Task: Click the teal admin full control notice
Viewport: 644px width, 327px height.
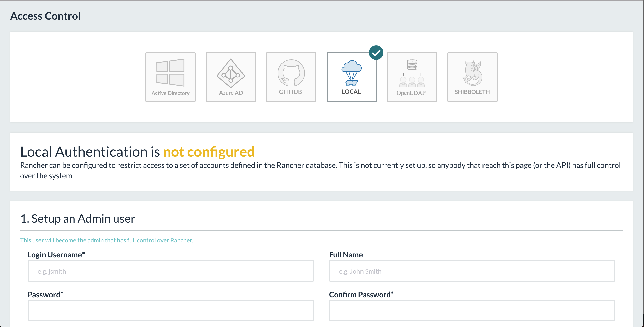Action: coord(107,240)
